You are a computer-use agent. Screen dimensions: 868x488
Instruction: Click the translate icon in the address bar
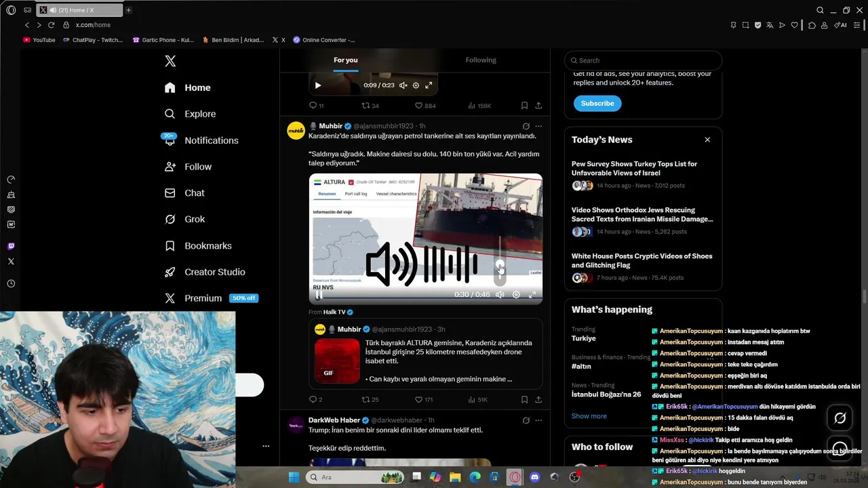(770, 25)
